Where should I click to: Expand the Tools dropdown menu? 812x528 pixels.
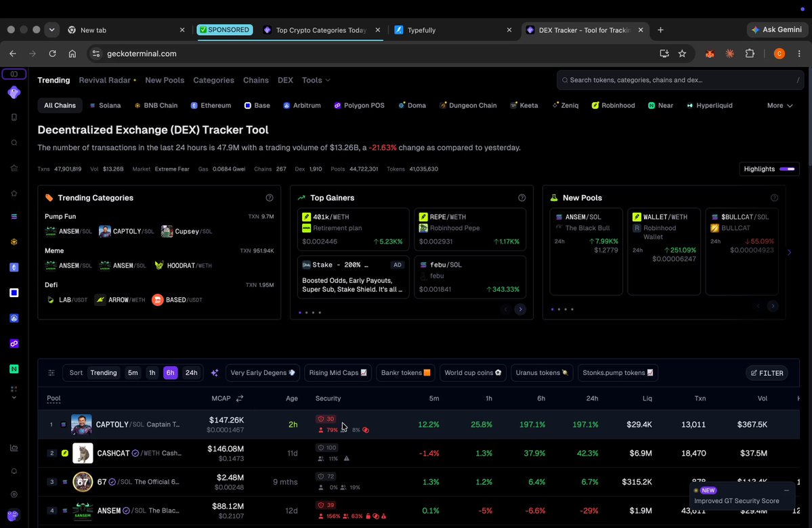point(316,81)
